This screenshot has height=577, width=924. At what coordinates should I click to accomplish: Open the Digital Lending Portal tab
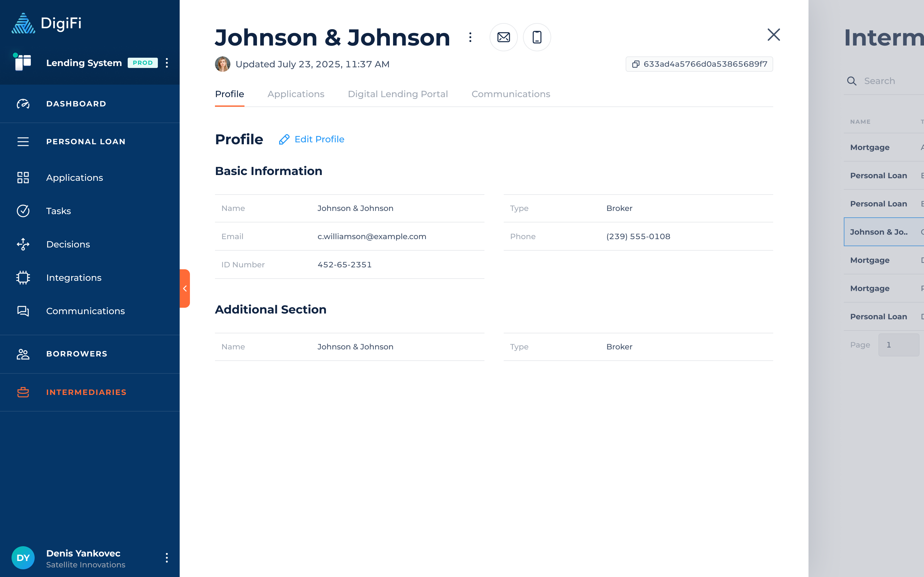click(398, 94)
